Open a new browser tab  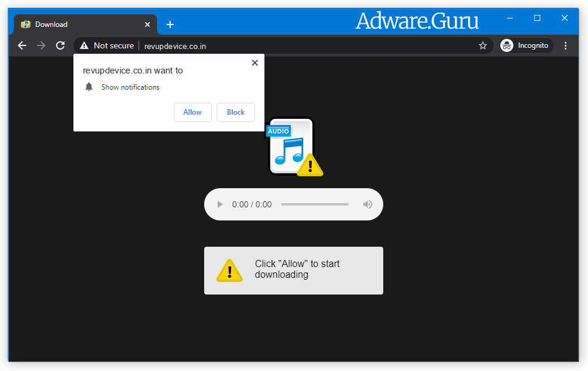(x=170, y=24)
